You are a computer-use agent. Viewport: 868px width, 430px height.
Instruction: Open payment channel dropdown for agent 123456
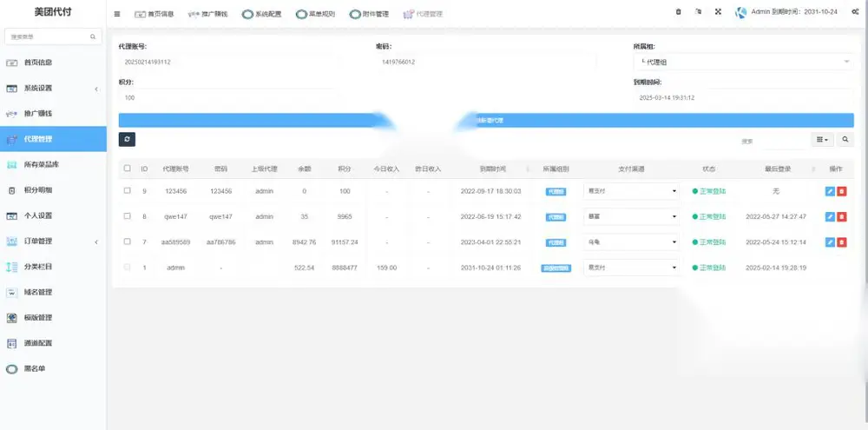click(x=632, y=191)
